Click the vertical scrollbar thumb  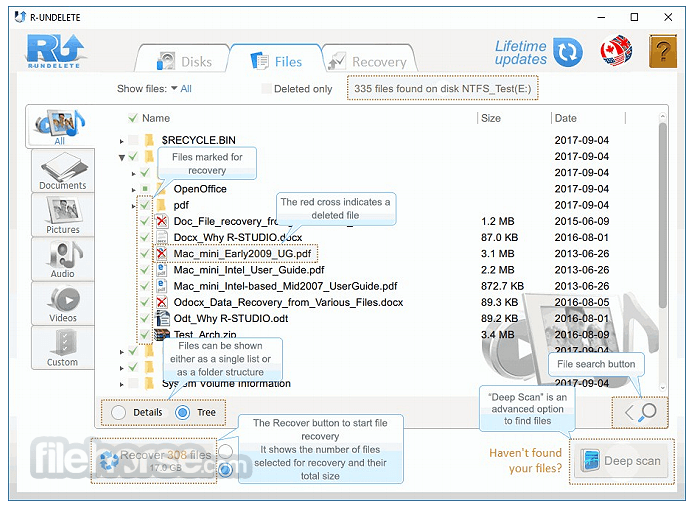(x=662, y=216)
